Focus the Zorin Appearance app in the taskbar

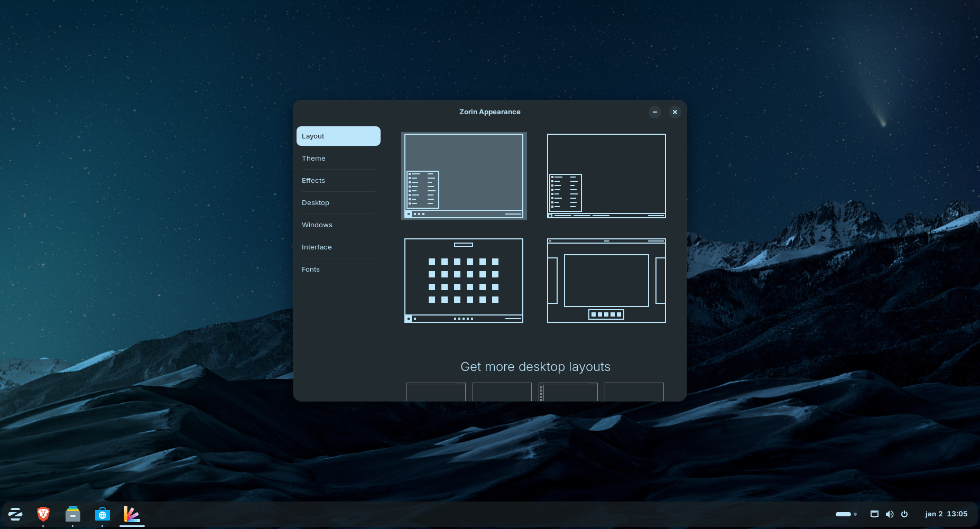click(132, 514)
